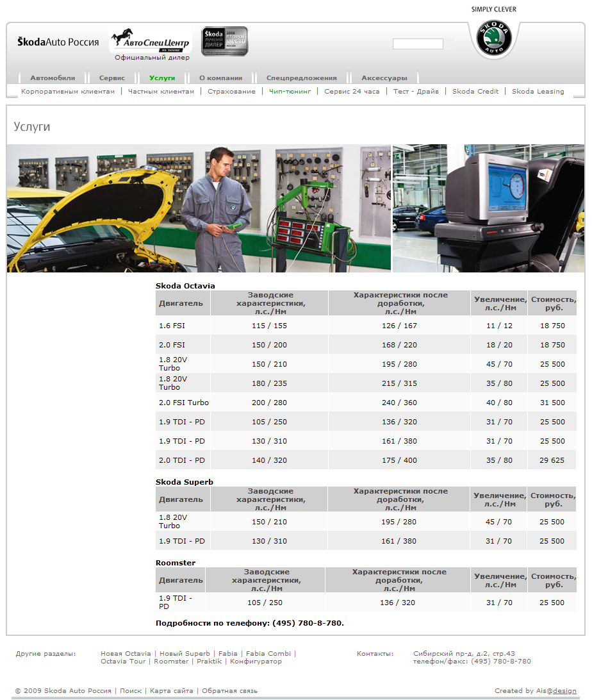The image size is (592, 700).
Task: Click the Roomster table title
Action: 176,563
